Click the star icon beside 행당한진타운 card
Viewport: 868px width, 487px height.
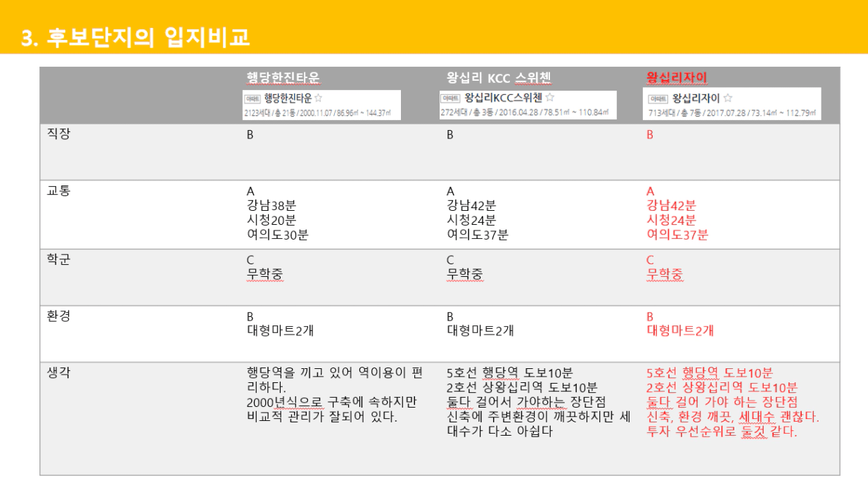click(x=318, y=98)
